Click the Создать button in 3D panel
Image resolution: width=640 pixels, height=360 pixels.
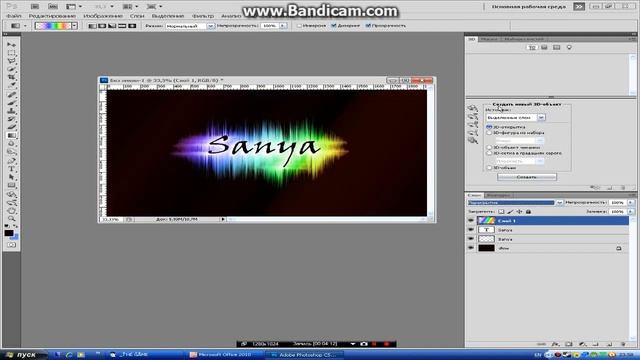[527, 177]
